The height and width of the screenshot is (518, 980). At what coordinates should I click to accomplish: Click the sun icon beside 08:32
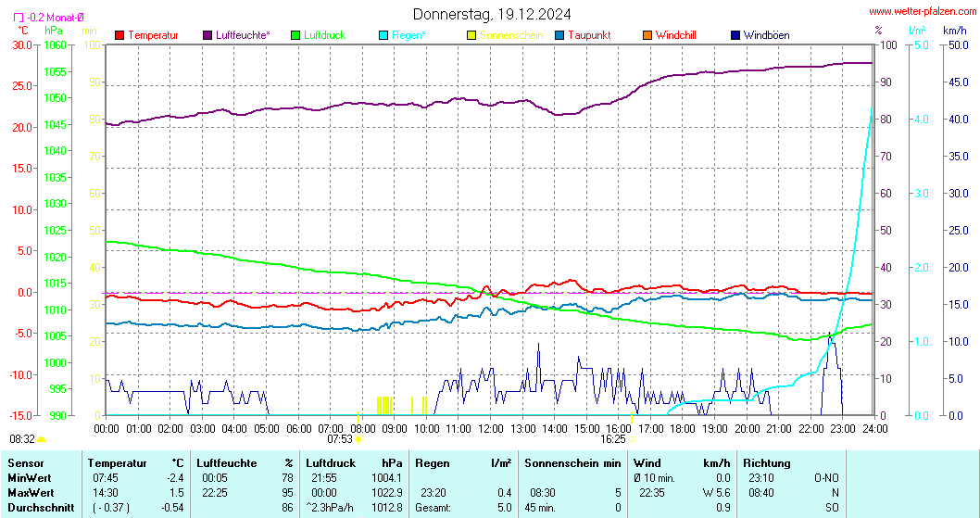42,439
